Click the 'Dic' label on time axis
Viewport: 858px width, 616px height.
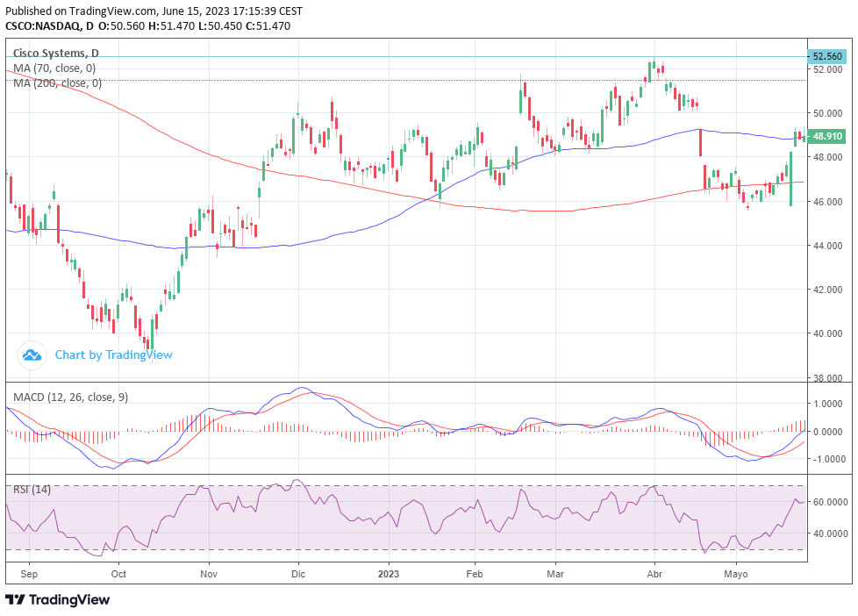(298, 574)
